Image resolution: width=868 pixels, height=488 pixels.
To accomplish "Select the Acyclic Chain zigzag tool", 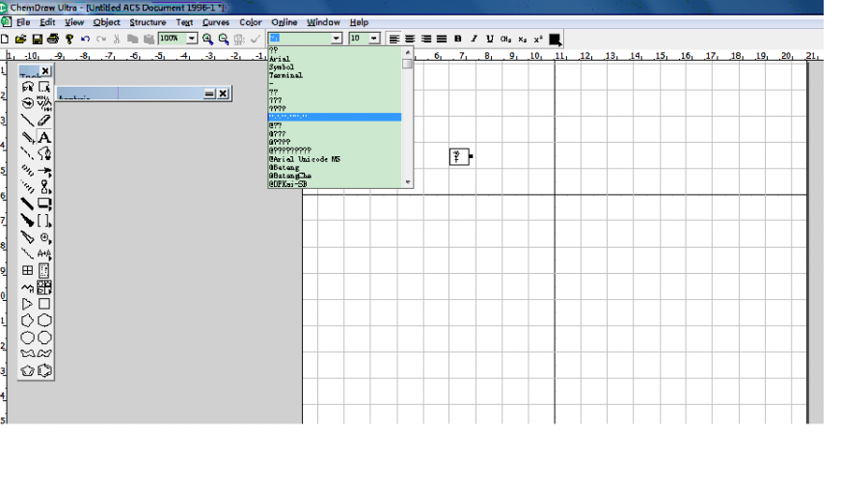I will coord(27,287).
